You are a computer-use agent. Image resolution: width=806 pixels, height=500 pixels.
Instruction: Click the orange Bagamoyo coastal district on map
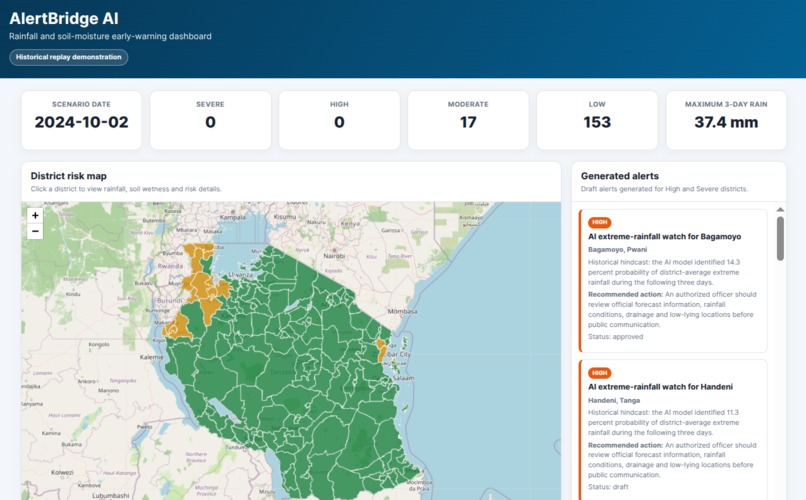381,349
